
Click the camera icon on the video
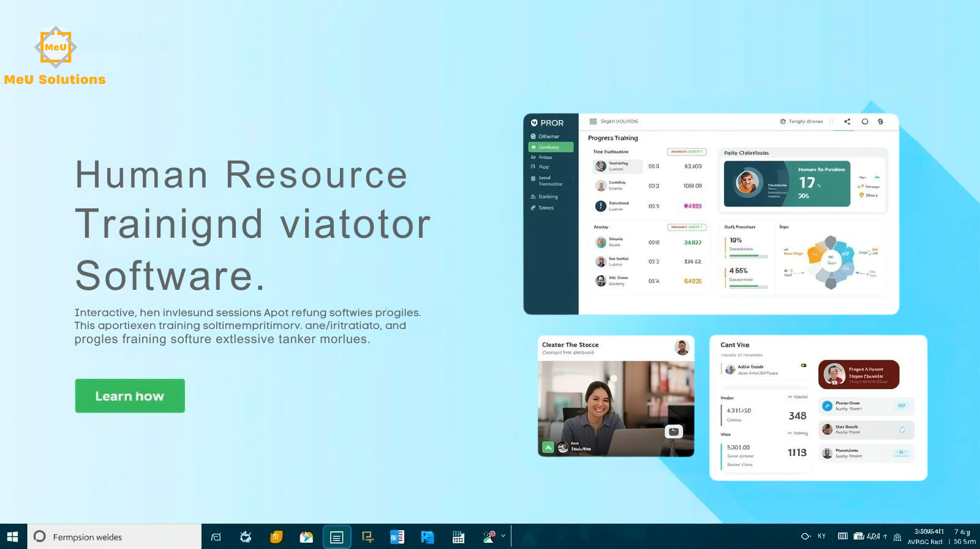tap(674, 431)
